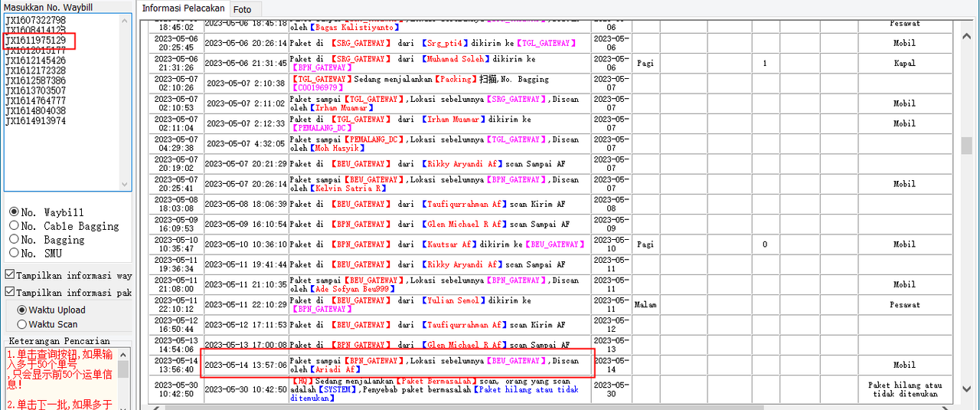Click upload time 2023-05-12 16:50:44 cell
This screenshot has width=980, height=410.
[x=177, y=324]
